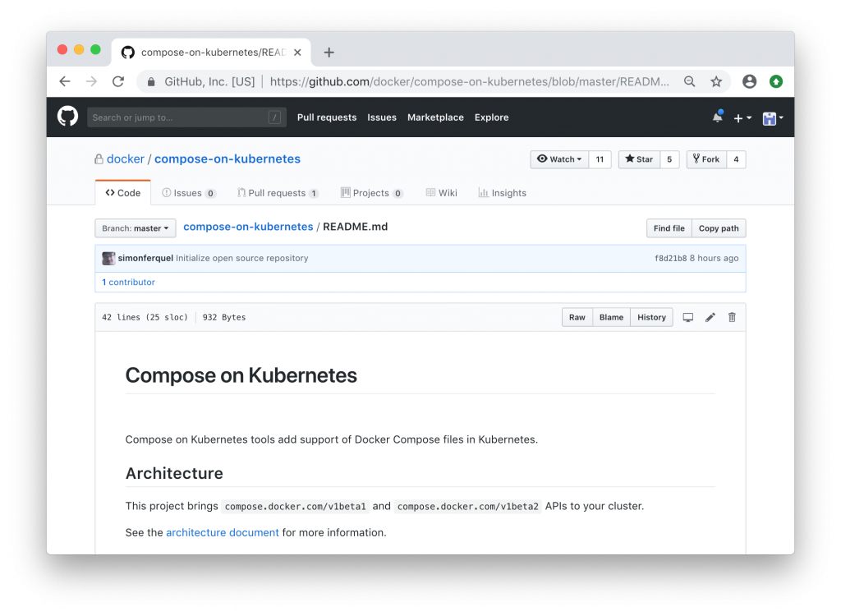Open simonferquel's profile link
Screen dimensions: 841x616
point(145,258)
